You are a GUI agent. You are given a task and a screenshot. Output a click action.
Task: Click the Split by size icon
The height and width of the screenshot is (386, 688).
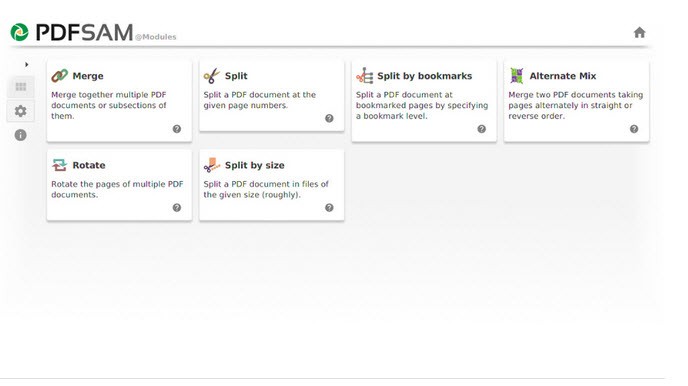211,165
